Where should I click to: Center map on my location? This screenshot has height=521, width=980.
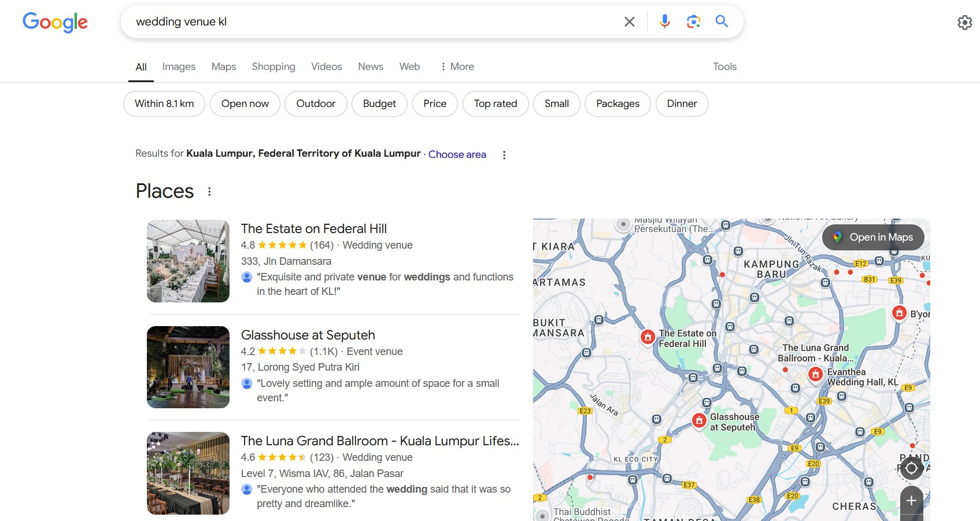pyautogui.click(x=911, y=468)
